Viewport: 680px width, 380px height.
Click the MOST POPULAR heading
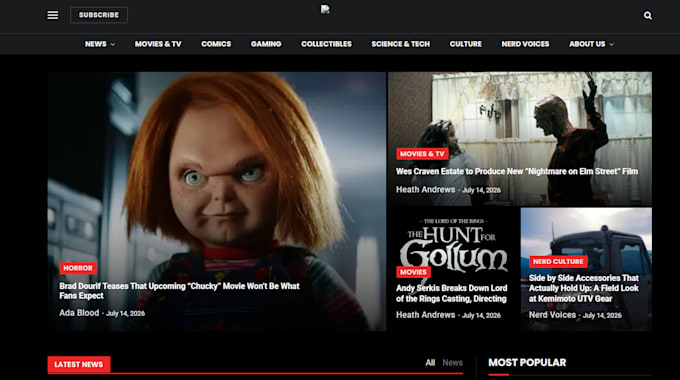pos(527,363)
